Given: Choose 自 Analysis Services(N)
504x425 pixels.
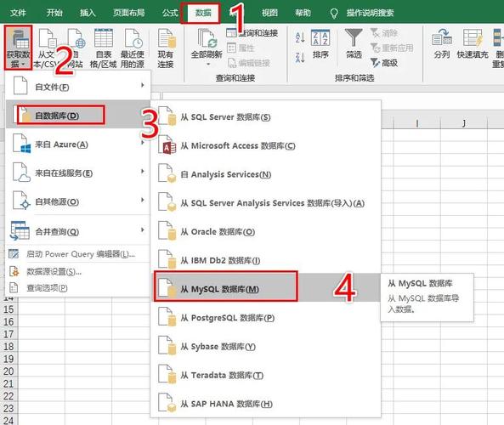Looking at the screenshot, I should click(266, 174).
